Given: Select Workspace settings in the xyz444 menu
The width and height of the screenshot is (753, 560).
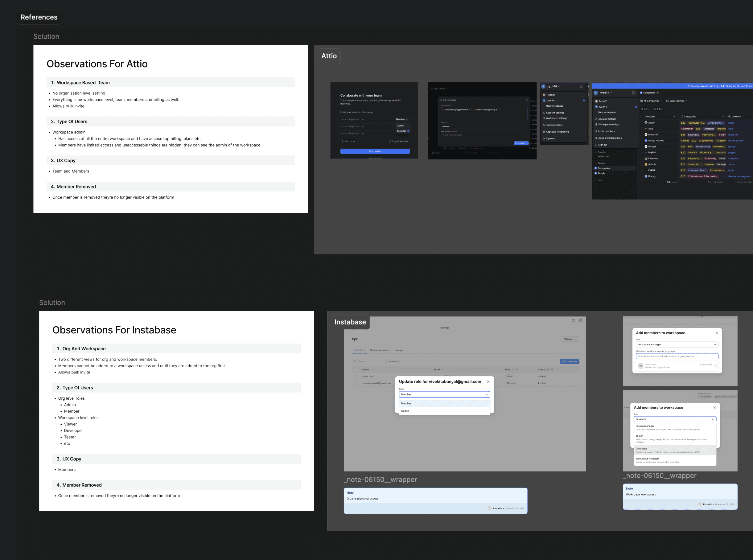Looking at the screenshot, I should click(556, 118).
